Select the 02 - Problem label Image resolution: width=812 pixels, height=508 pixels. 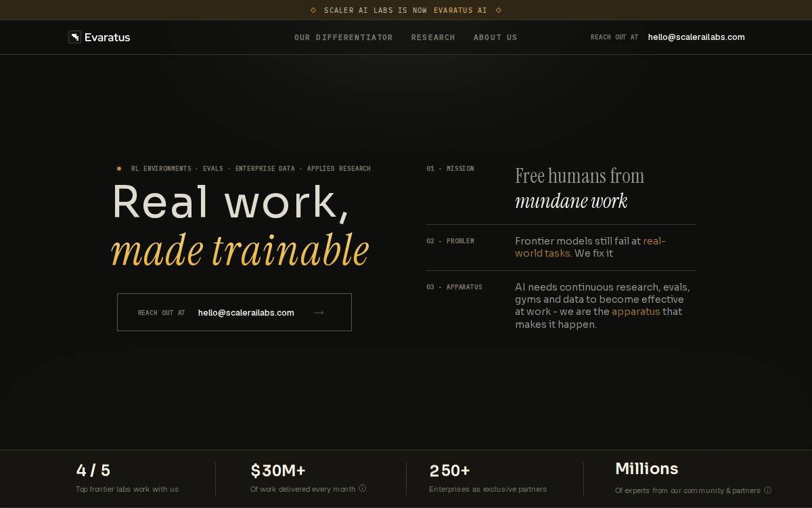(x=450, y=241)
